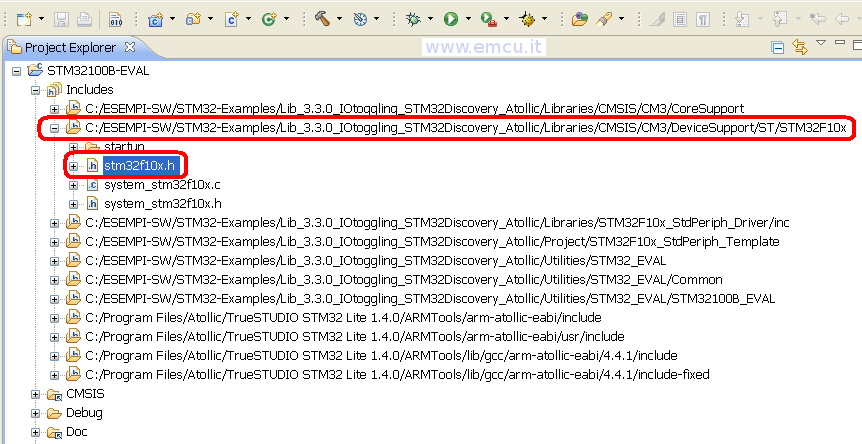Viewport: 862px width, 444px height.
Task: Expand the Debug folder
Action: tap(36, 413)
